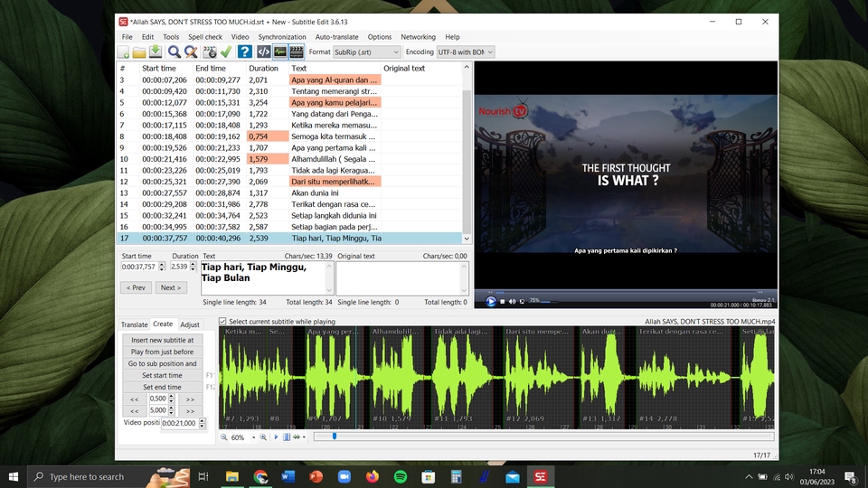The image size is (868, 488).
Task: Open the File menu
Action: pos(127,37)
